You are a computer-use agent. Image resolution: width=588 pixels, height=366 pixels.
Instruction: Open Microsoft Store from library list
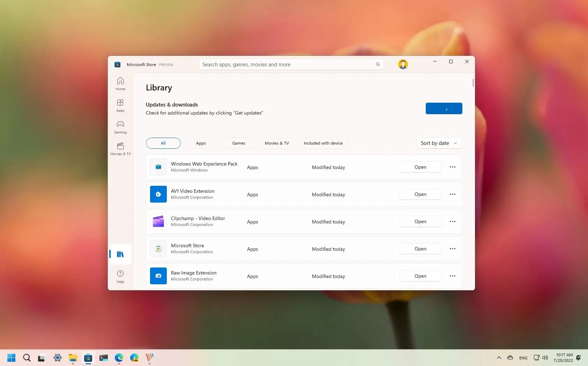click(420, 249)
